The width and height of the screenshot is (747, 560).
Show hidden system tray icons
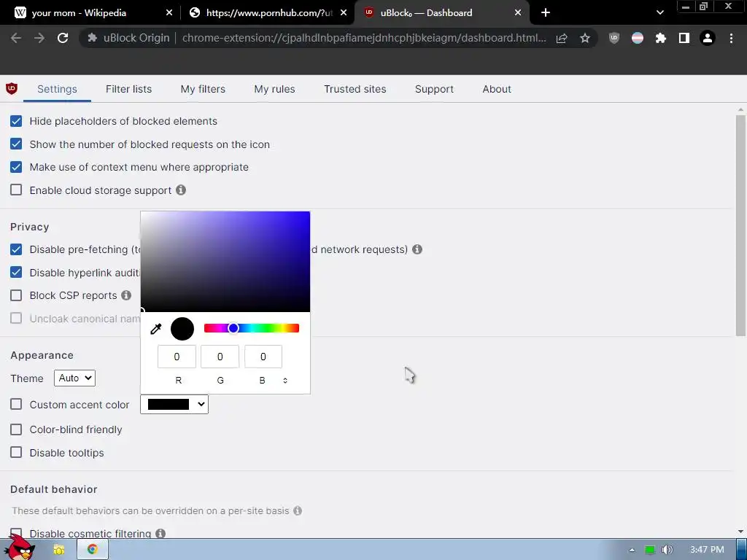(x=632, y=550)
